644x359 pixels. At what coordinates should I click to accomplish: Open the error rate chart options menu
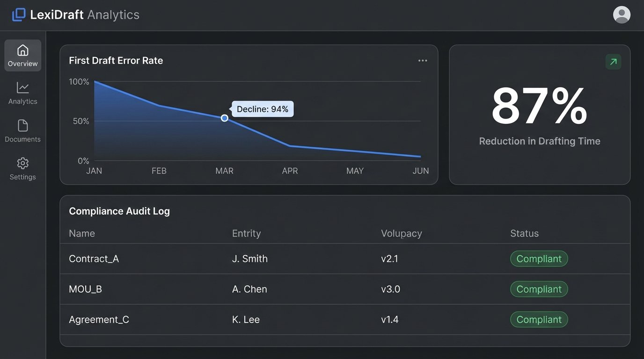point(423,61)
